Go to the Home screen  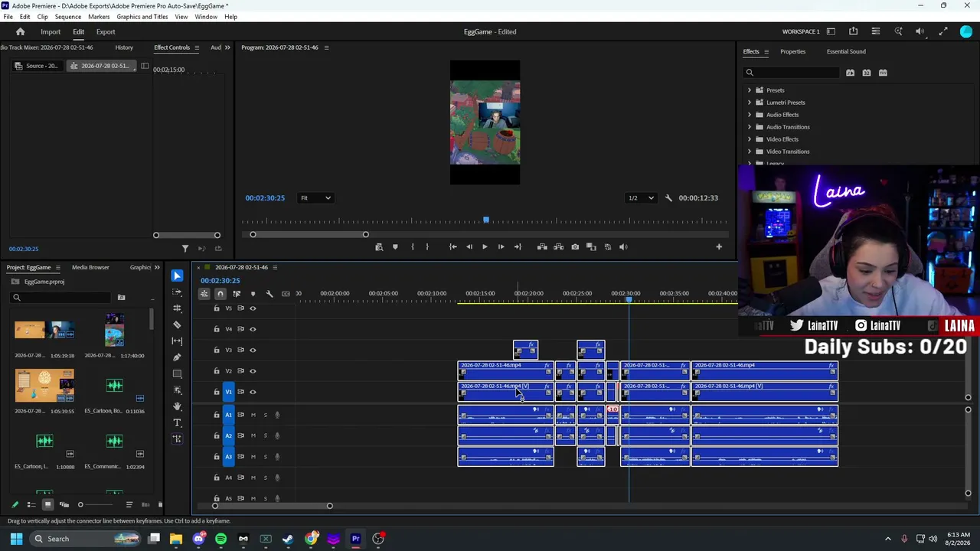21,31
